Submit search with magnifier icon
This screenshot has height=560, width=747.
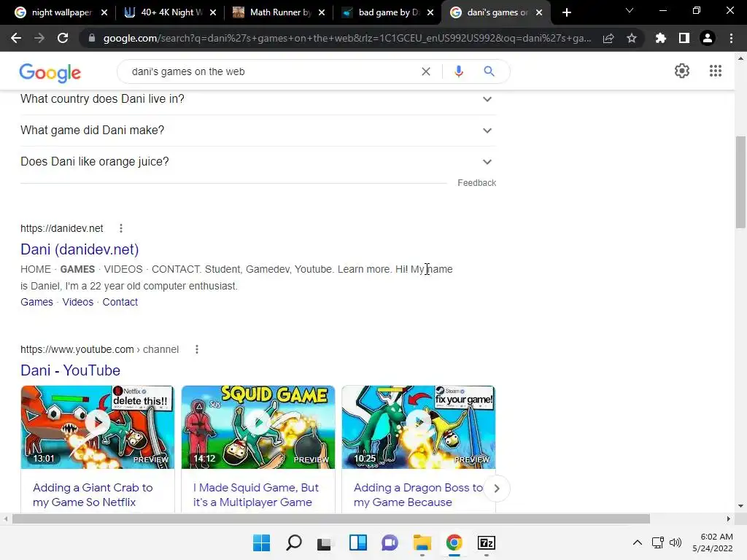click(x=489, y=71)
